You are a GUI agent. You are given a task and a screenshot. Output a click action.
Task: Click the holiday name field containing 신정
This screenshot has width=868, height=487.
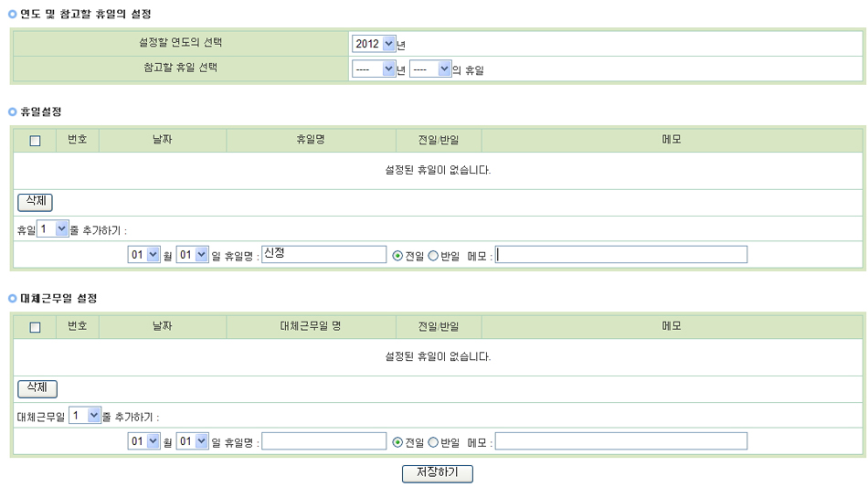tap(323, 255)
